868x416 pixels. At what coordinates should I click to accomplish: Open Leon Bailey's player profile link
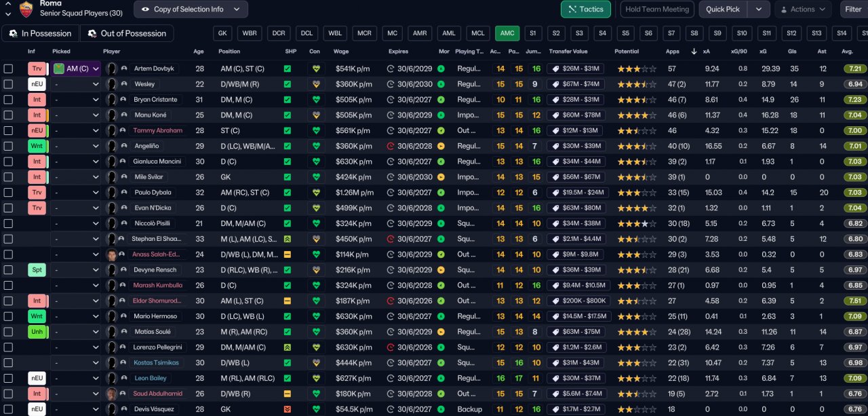click(x=151, y=378)
